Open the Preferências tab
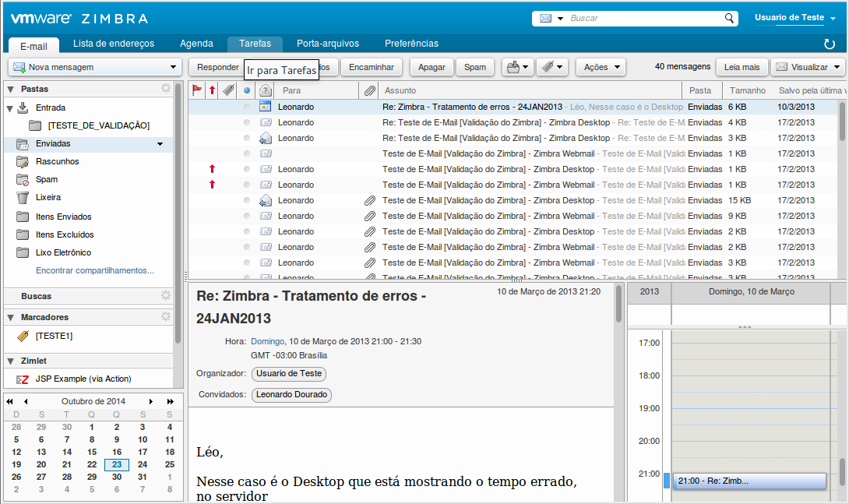Image resolution: width=849 pixels, height=504 pixels. pos(411,44)
